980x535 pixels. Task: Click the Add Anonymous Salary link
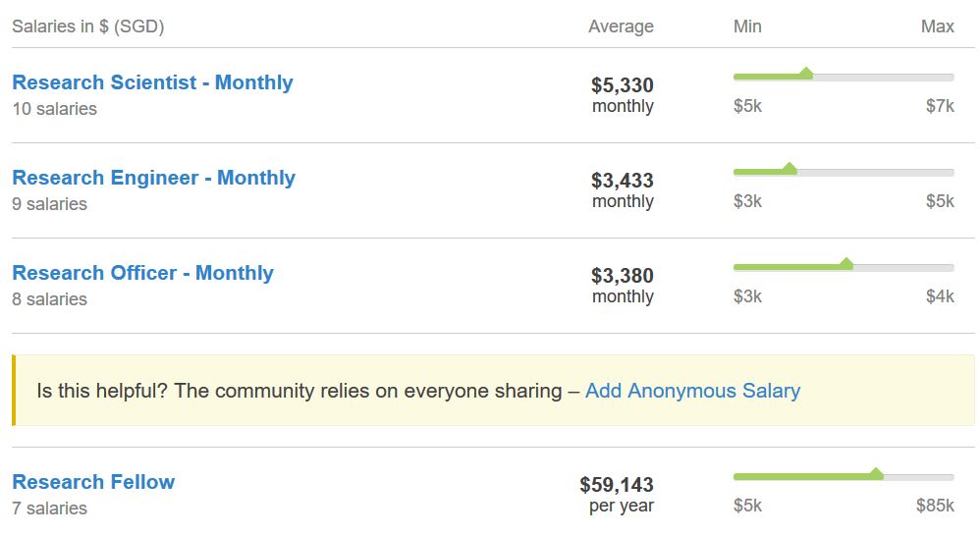click(x=692, y=391)
